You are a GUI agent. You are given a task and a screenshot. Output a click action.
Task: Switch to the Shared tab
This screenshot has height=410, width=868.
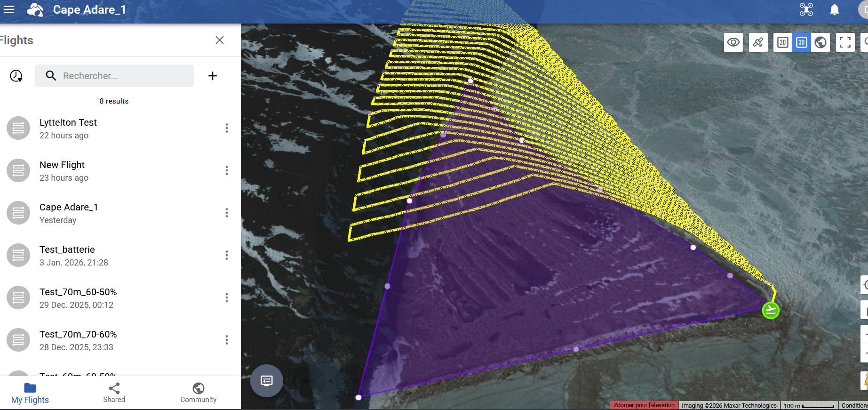point(114,393)
